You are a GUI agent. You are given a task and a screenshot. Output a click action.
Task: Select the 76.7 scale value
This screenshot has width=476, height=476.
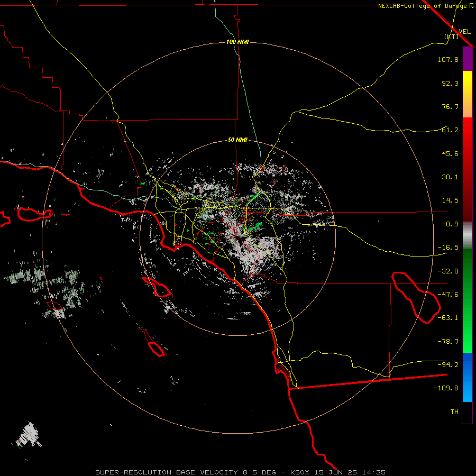pyautogui.click(x=450, y=106)
